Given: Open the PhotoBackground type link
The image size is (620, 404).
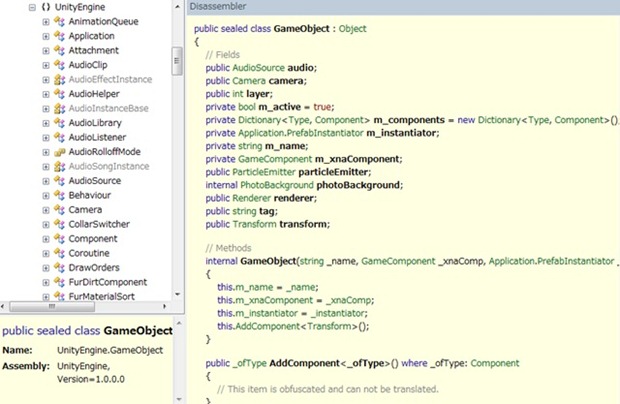Looking at the screenshot, I should coord(277,185).
